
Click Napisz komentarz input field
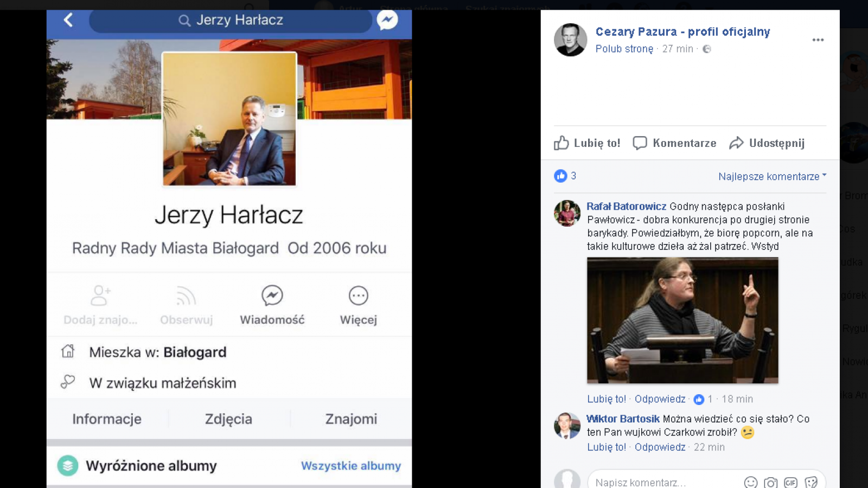click(x=667, y=482)
